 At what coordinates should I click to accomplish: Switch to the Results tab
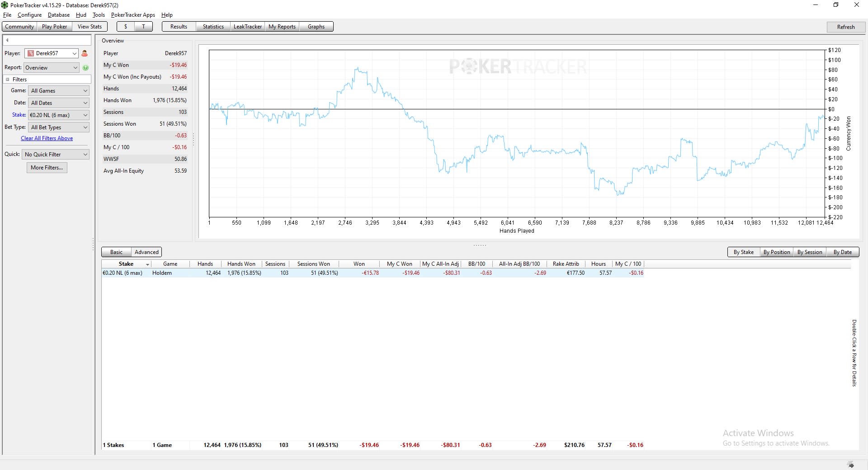[179, 27]
